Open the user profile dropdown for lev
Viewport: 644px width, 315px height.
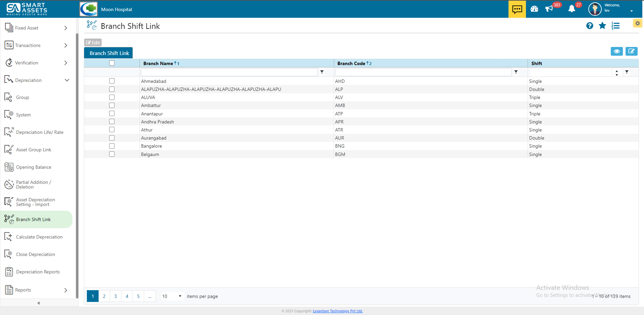coord(632,10)
